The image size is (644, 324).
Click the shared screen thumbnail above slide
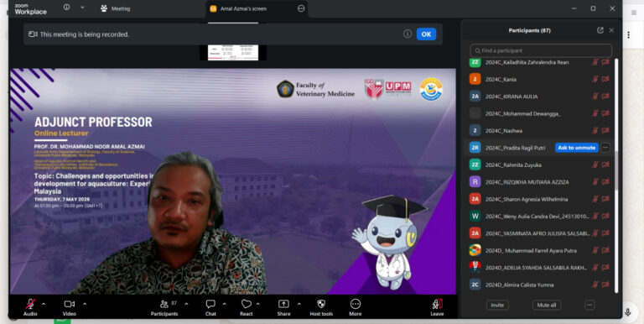pyautogui.click(x=233, y=52)
